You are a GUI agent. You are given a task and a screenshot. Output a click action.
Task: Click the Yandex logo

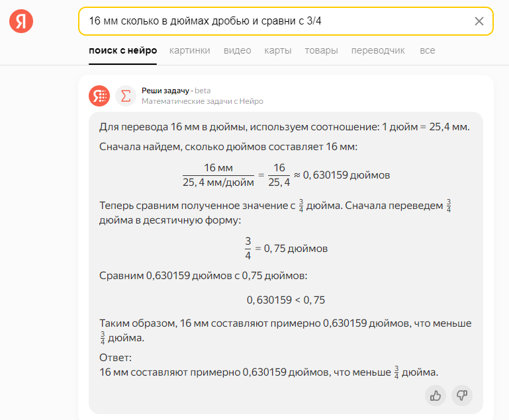click(21, 21)
